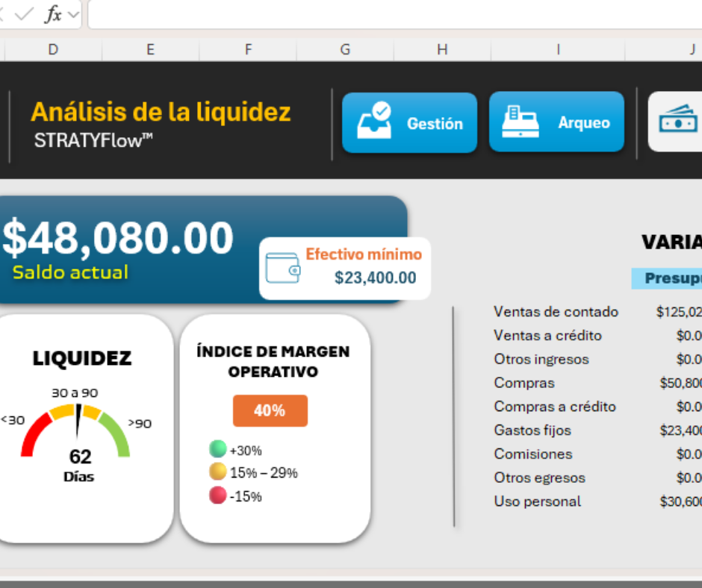Expand the dropdown arrow next to fx

73,15
